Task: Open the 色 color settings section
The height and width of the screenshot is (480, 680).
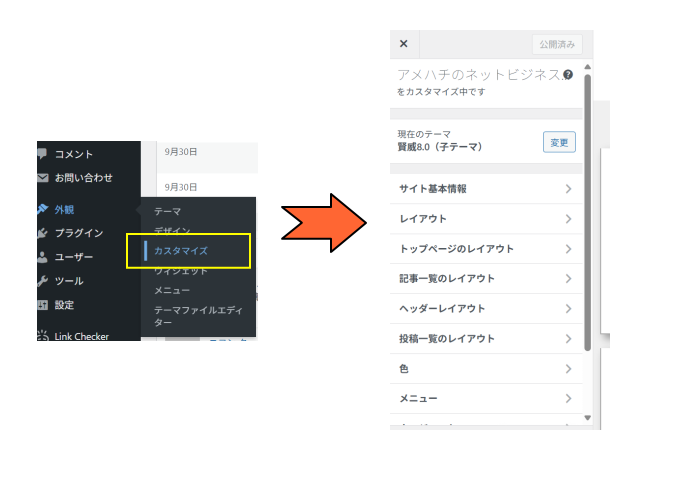Action: tap(485, 369)
